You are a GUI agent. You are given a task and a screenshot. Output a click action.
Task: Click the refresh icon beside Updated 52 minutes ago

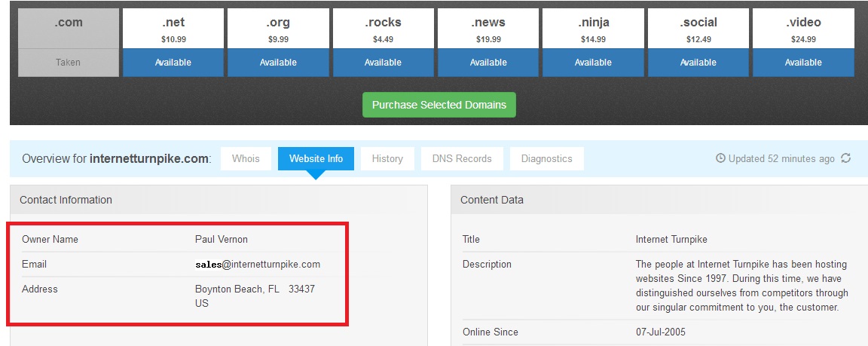[x=845, y=158]
